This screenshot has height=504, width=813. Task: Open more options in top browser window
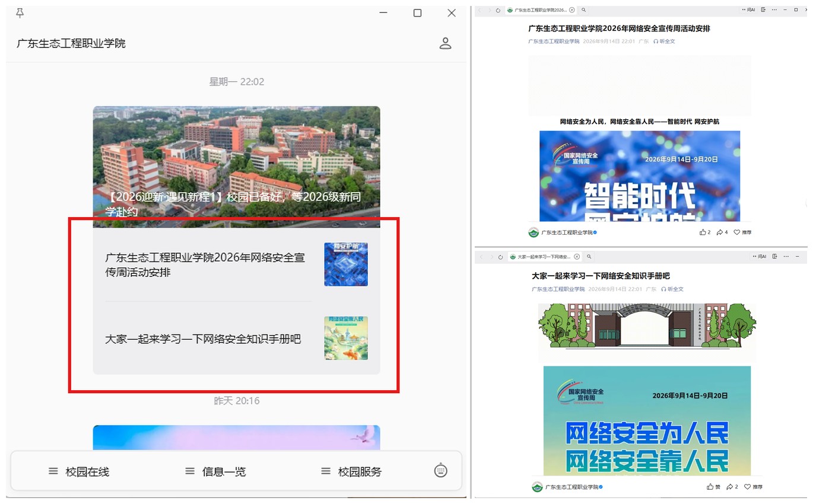tap(774, 9)
